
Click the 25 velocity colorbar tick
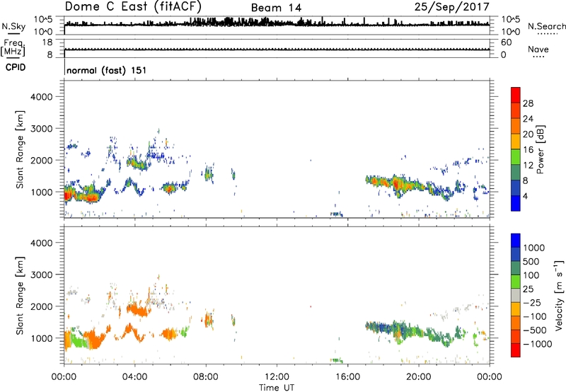tap(528, 289)
